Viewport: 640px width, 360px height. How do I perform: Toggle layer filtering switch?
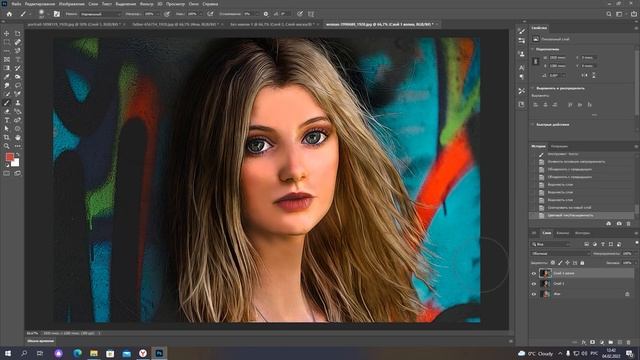(637, 242)
